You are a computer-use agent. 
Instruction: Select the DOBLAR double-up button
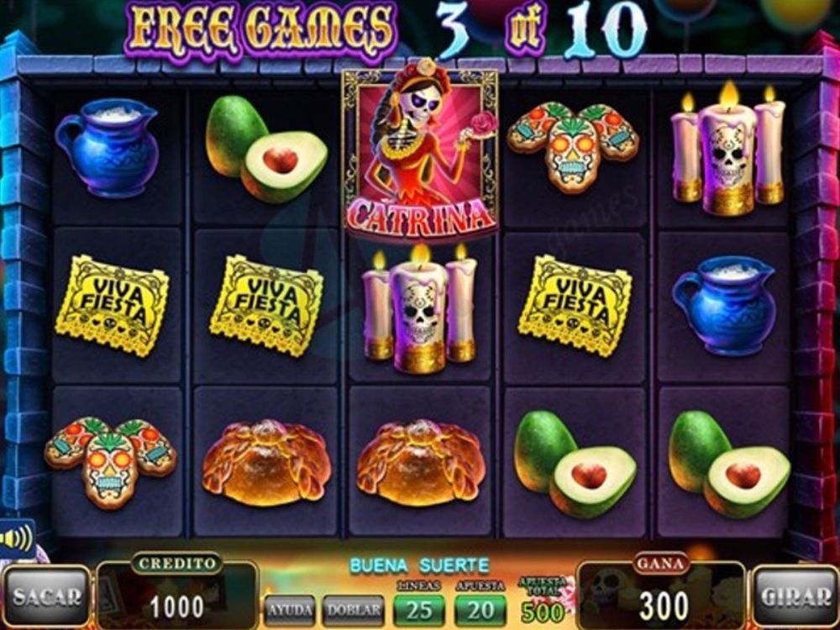(354, 610)
